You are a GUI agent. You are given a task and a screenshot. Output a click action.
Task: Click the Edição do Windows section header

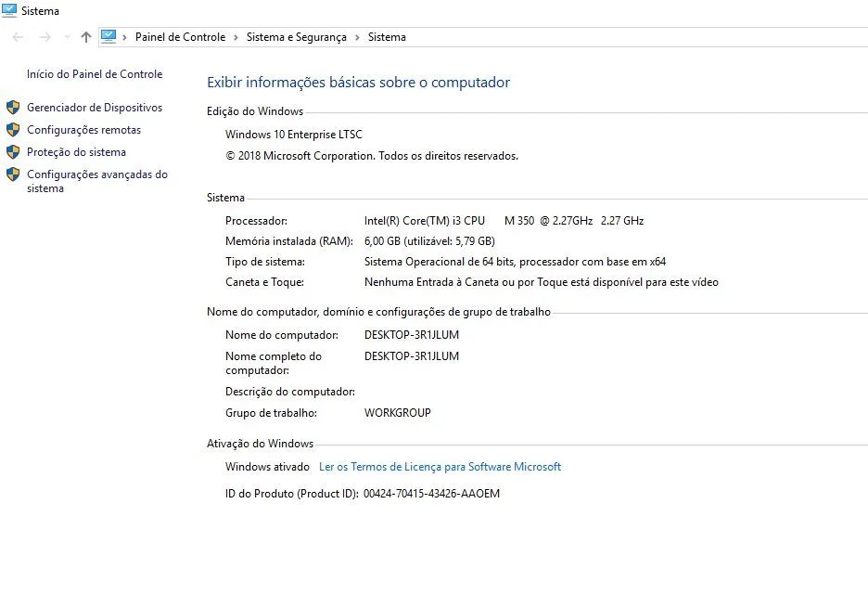click(255, 111)
